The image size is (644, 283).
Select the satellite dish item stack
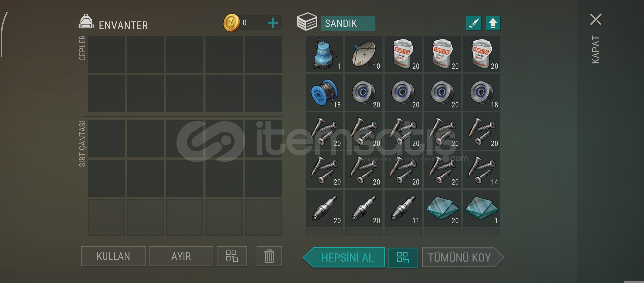point(364,54)
